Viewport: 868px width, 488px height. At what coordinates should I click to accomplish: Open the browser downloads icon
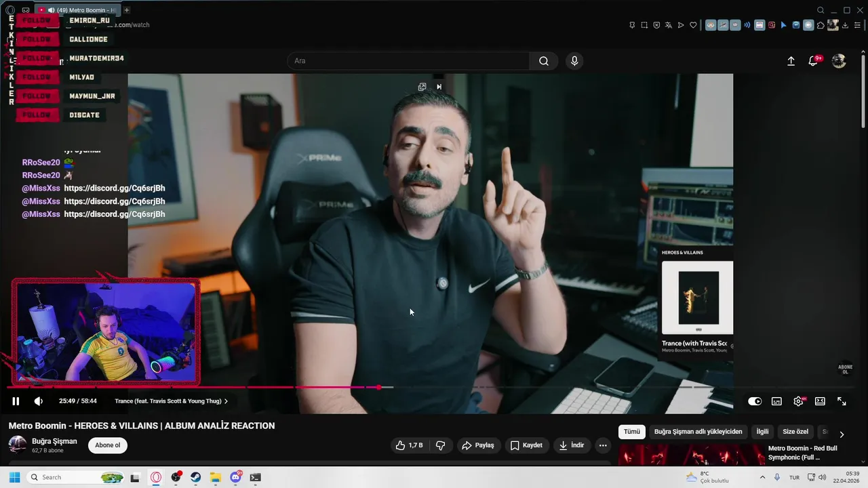(846, 25)
